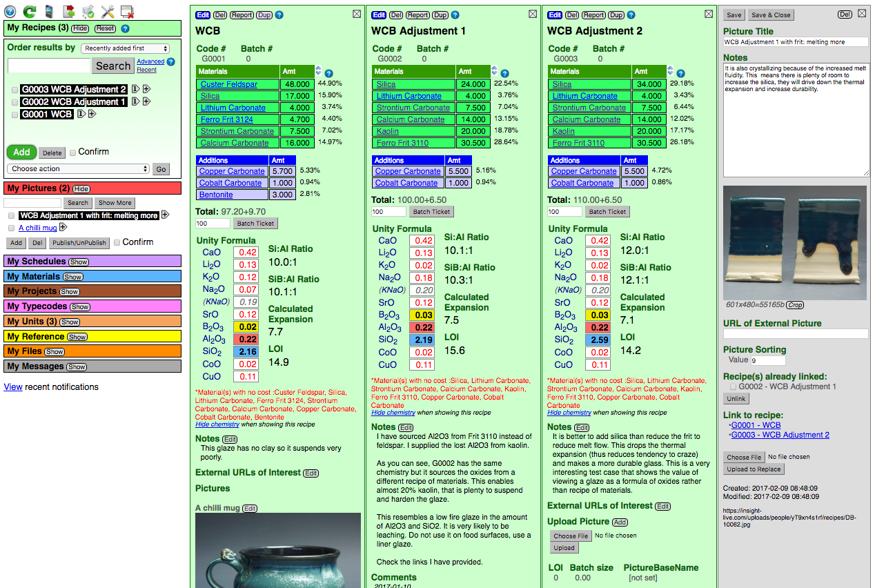Click Publish/UnPublish button
Image resolution: width=875 pixels, height=588 pixels.
79,243
